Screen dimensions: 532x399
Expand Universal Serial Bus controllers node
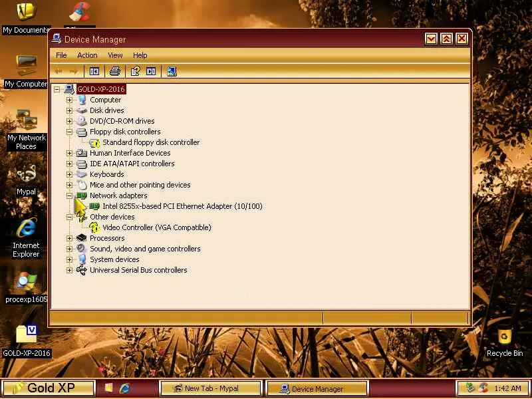(70, 270)
